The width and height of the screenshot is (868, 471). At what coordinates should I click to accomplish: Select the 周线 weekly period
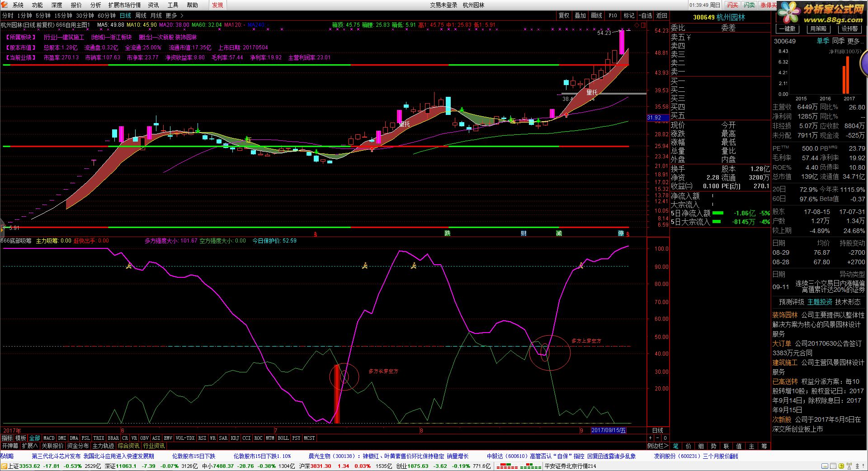coord(141,15)
